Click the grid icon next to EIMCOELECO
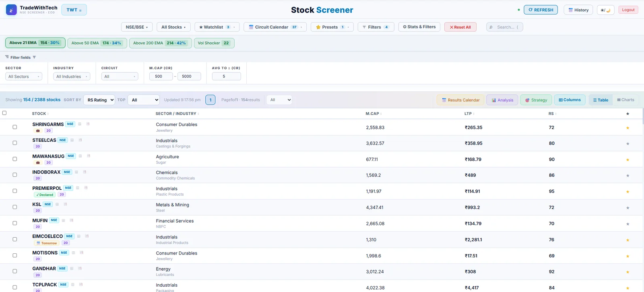This screenshot has height=292, width=644. pos(79,236)
